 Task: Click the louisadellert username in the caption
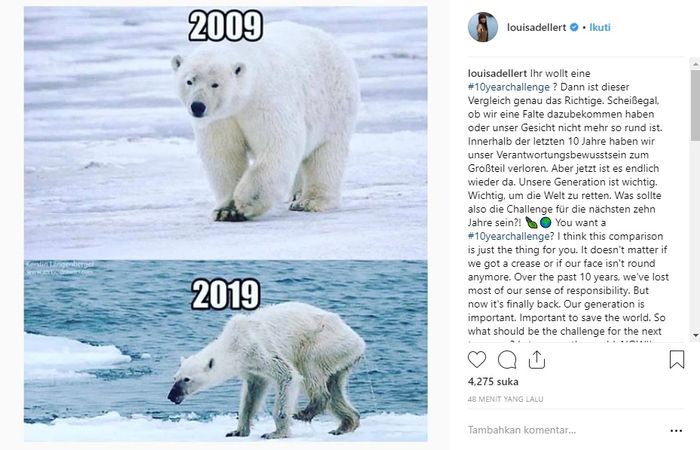[x=501, y=74]
